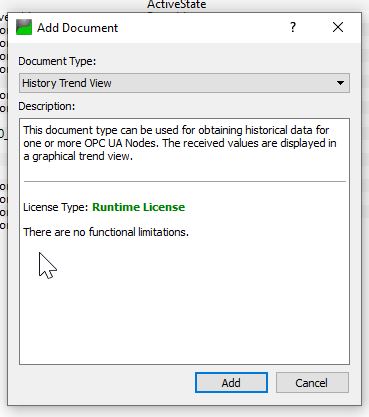Click the help question mark button
Viewport: 369px width, 417px height.
(293, 27)
